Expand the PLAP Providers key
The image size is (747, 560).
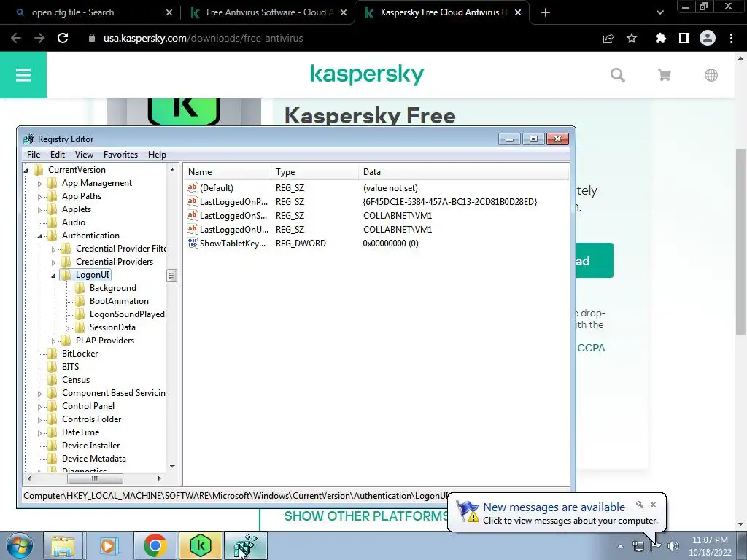tap(53, 341)
